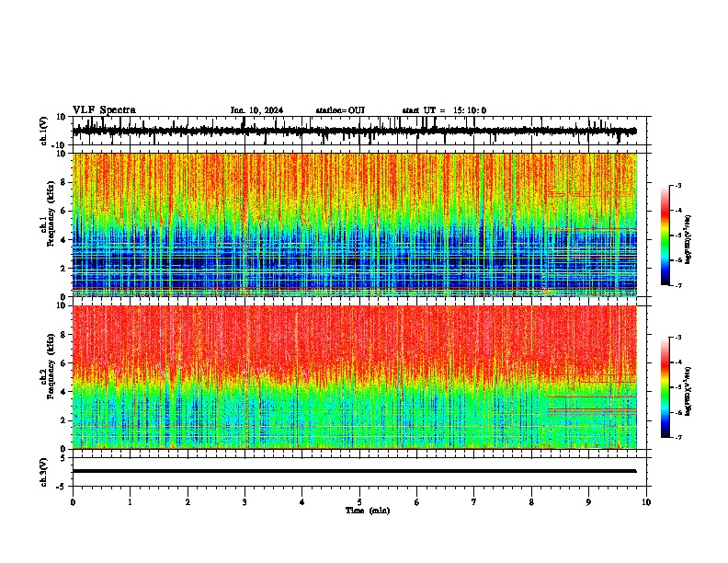Click time axis tick label "8"

(531, 502)
